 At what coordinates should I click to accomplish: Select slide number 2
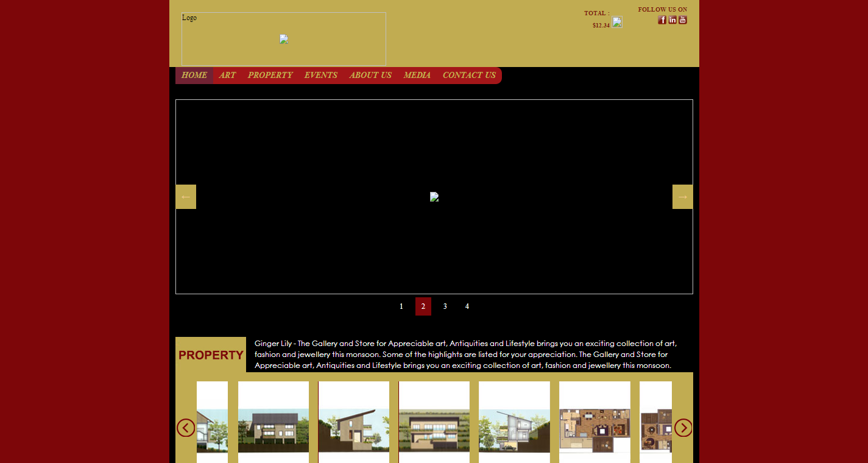(423, 306)
